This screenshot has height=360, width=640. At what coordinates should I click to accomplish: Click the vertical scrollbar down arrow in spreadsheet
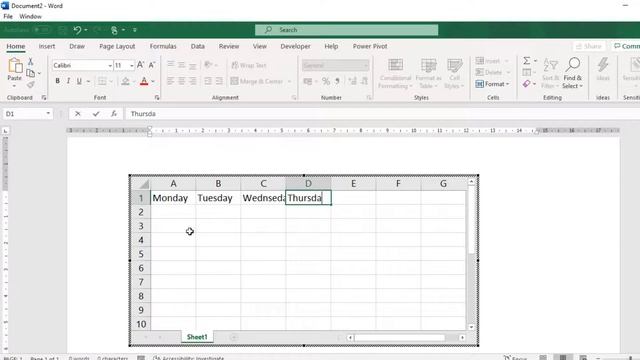471,327
